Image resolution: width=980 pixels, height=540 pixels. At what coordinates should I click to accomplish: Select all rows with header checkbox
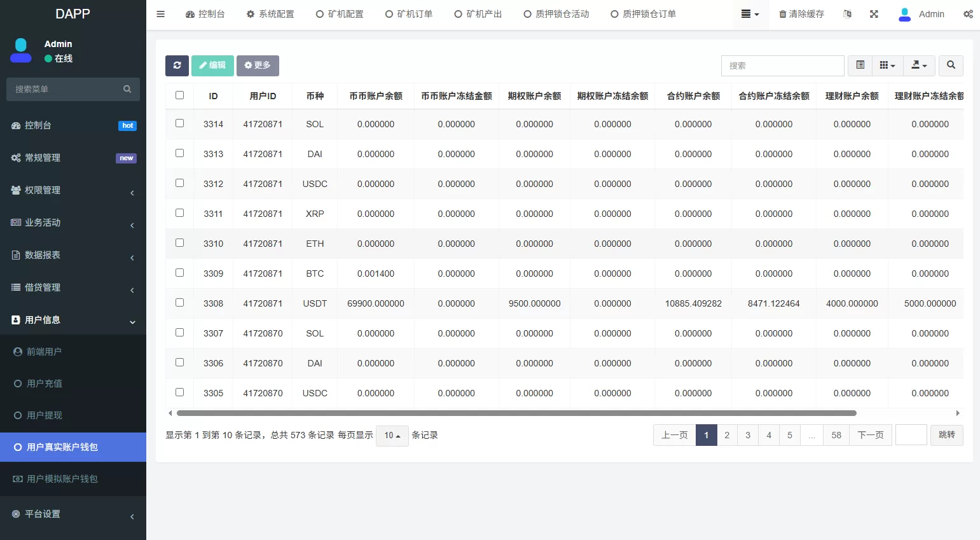point(180,95)
